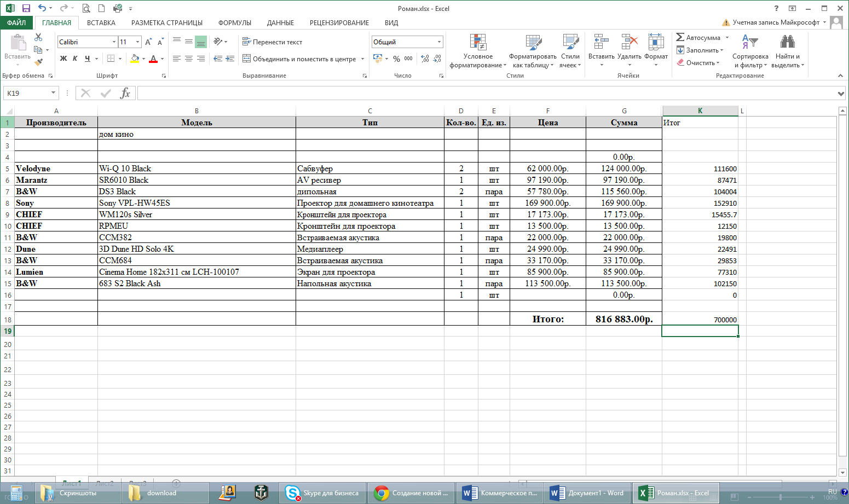Apply the thousands separator format
Viewport: 849px width, 504px height.
[x=408, y=59]
